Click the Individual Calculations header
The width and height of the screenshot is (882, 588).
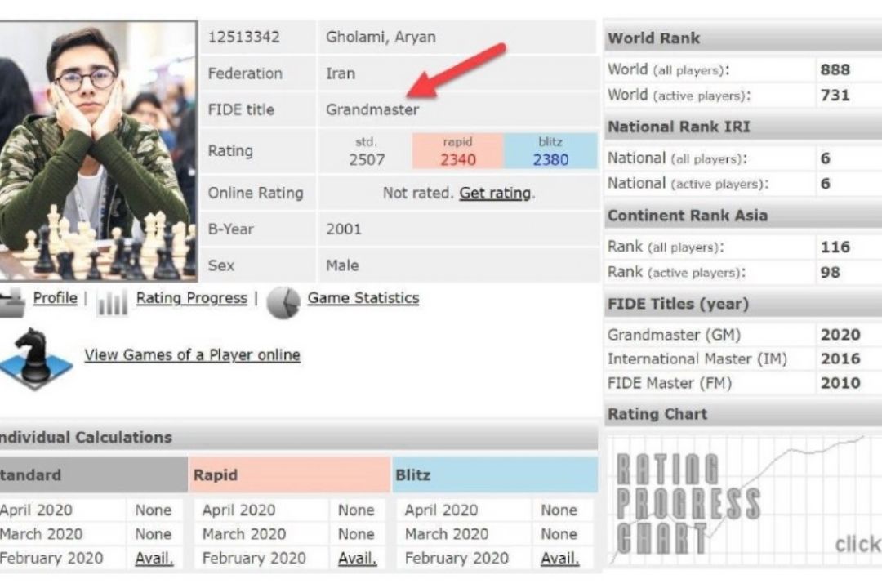coord(299,437)
